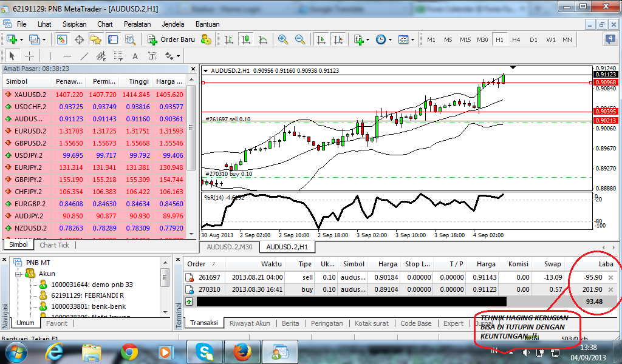Toggle chart shift icon
The height and width of the screenshot is (364, 622).
338,39
